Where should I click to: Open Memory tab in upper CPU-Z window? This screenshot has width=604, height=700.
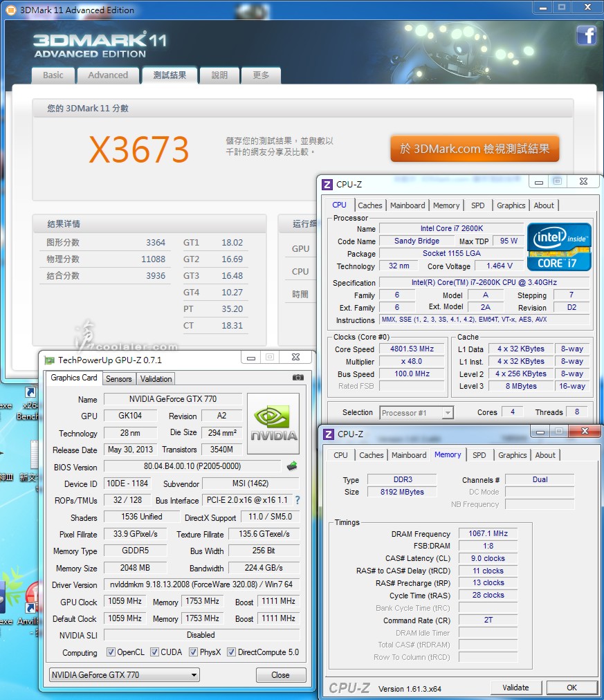coord(446,205)
